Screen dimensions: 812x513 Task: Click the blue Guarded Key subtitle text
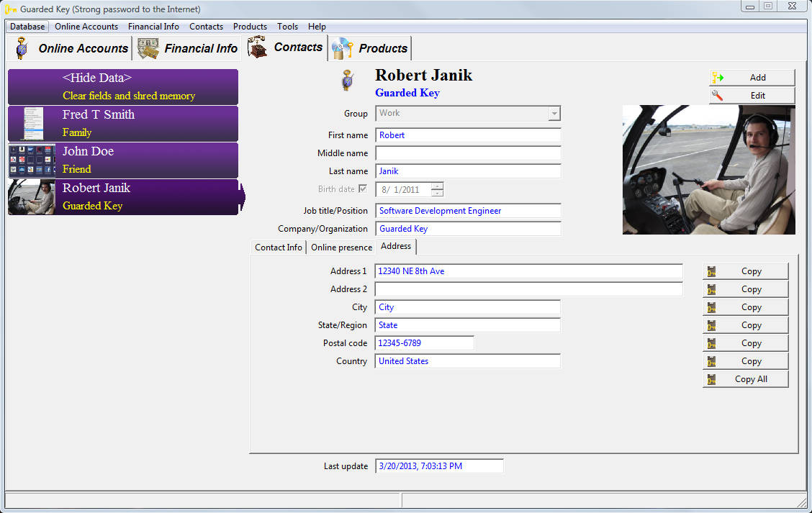point(407,94)
